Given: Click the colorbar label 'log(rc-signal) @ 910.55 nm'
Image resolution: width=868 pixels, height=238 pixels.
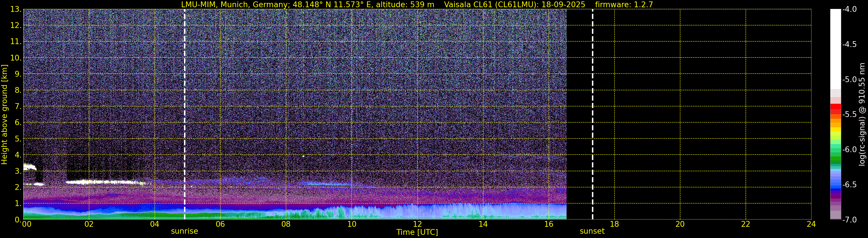Looking at the screenshot, I should click(x=862, y=114).
